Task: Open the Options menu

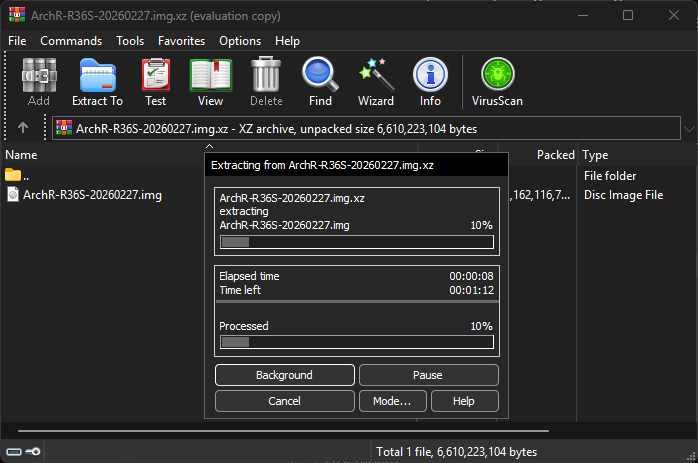Action: (x=240, y=41)
